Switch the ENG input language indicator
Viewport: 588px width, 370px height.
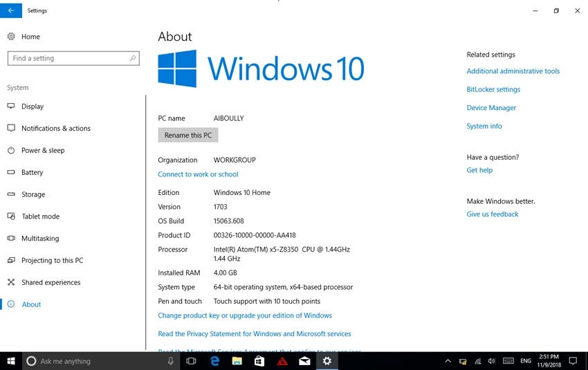(x=526, y=361)
